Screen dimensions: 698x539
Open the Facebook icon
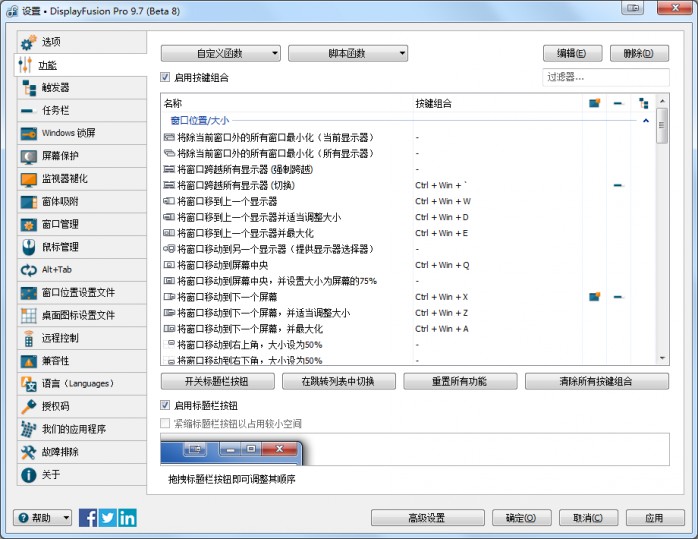(88, 518)
